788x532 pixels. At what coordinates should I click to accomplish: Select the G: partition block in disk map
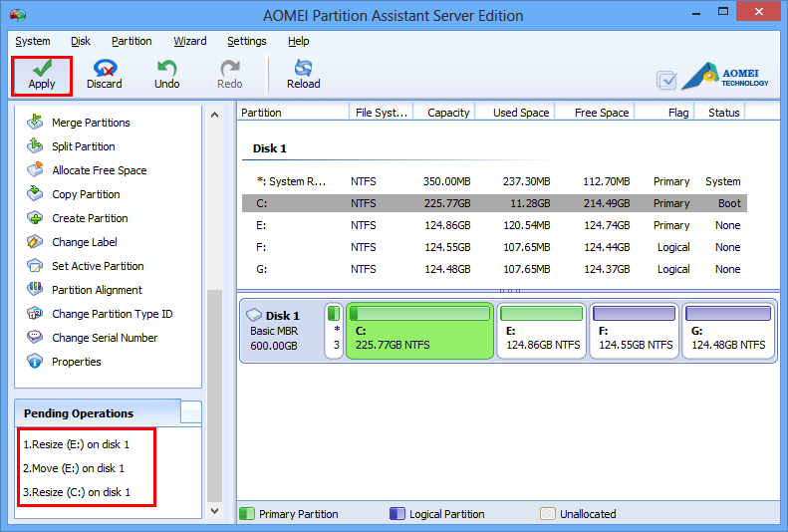(728, 332)
